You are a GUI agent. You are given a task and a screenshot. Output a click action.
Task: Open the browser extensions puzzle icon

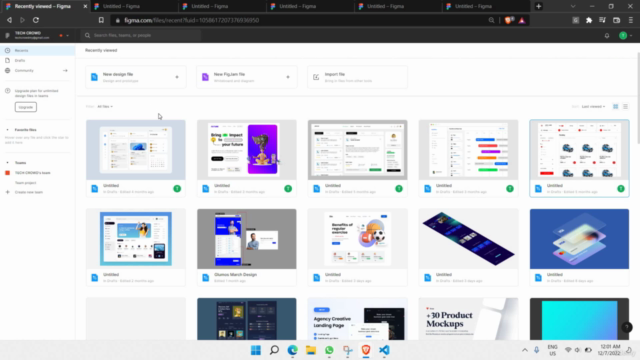tap(589, 20)
